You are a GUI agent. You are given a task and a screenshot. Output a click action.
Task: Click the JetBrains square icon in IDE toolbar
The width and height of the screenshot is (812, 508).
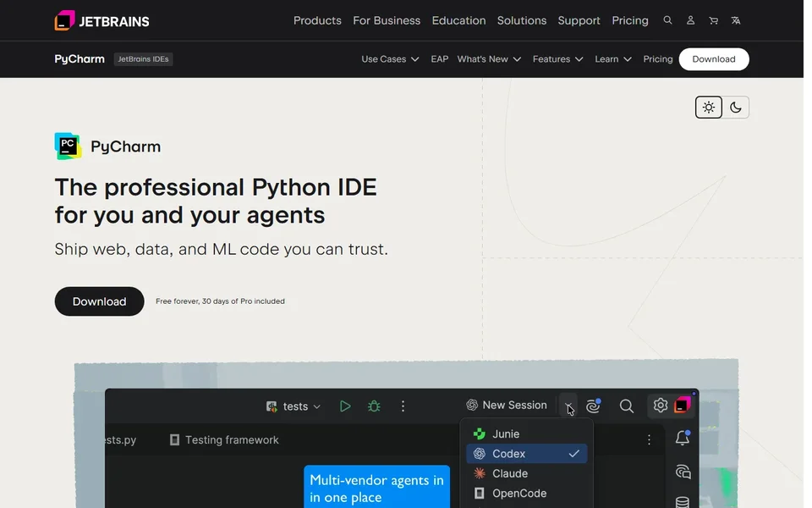[682, 405]
